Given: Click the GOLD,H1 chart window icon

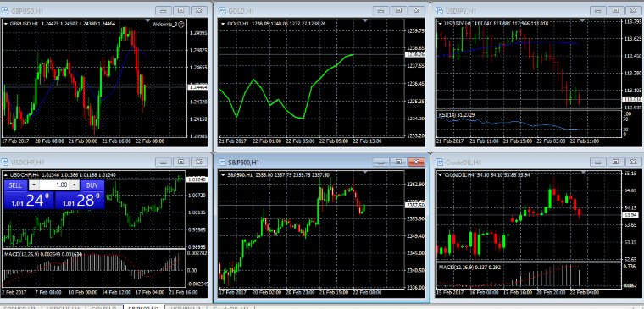Looking at the screenshot, I should 222,10.
